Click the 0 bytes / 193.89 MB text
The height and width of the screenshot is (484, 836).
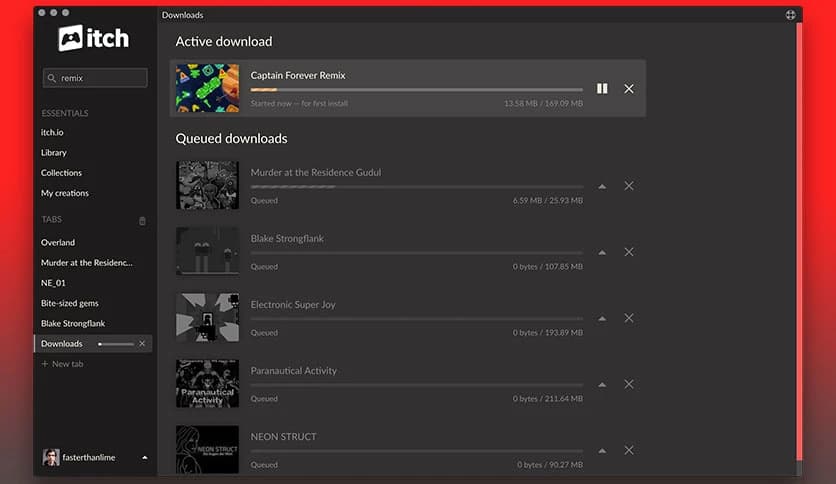click(548, 333)
